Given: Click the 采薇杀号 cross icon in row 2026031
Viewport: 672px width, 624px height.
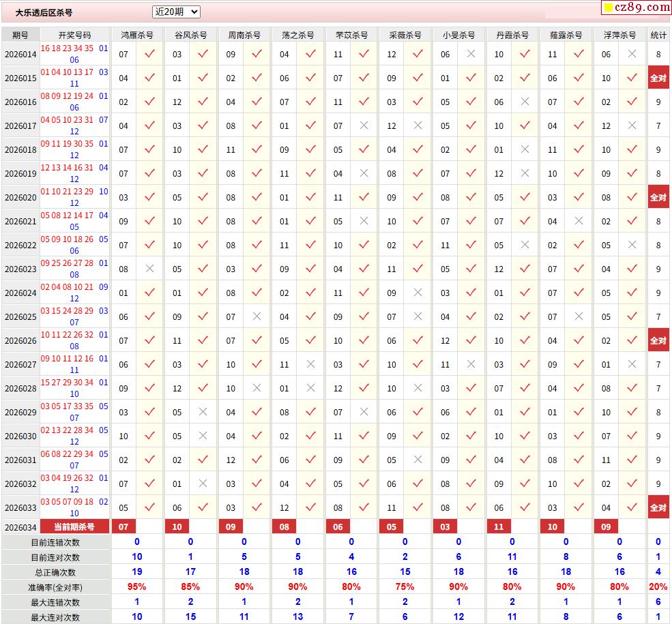Looking at the screenshot, I should pyautogui.click(x=418, y=460).
